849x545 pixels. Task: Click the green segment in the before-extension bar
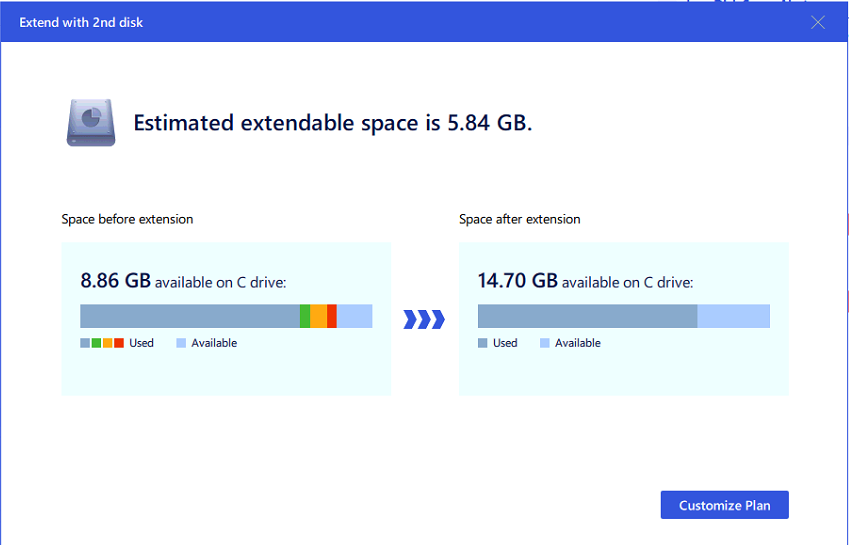pyautogui.click(x=305, y=316)
